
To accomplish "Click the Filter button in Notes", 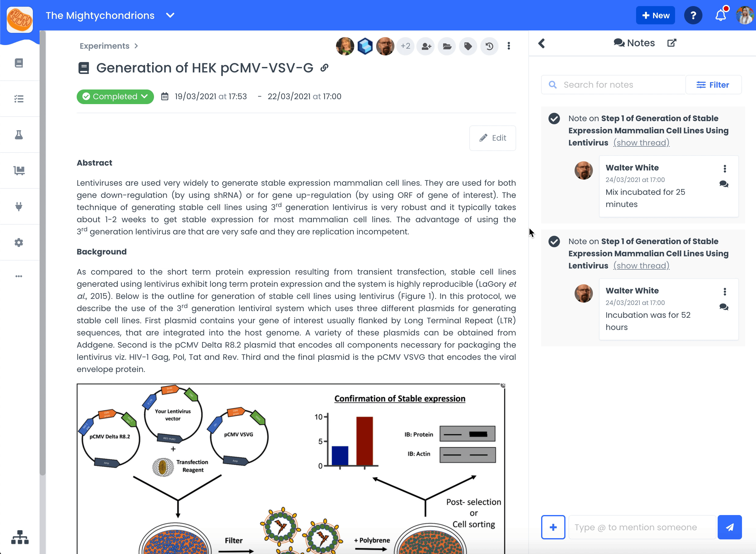I will click(713, 85).
